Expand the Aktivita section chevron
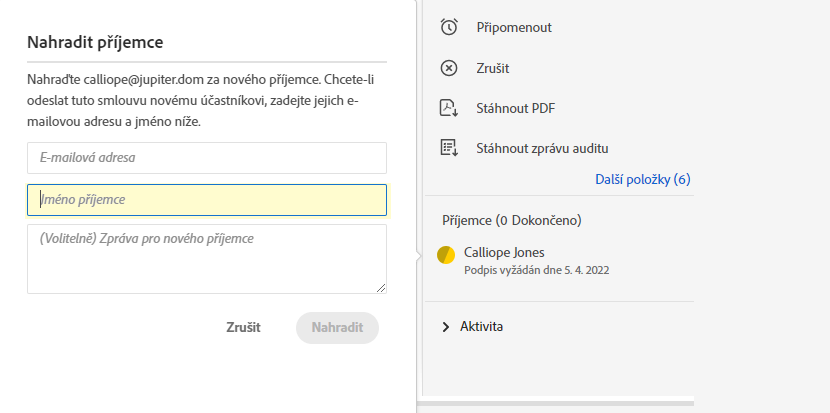 [x=445, y=327]
